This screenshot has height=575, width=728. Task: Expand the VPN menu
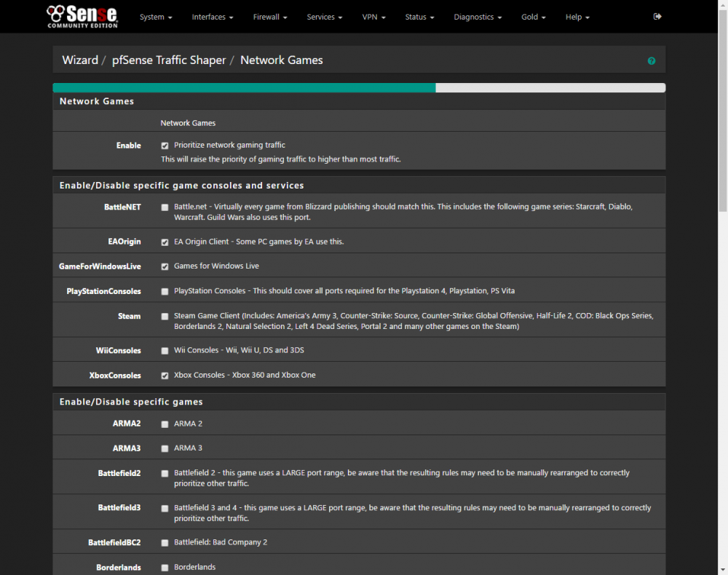click(373, 17)
